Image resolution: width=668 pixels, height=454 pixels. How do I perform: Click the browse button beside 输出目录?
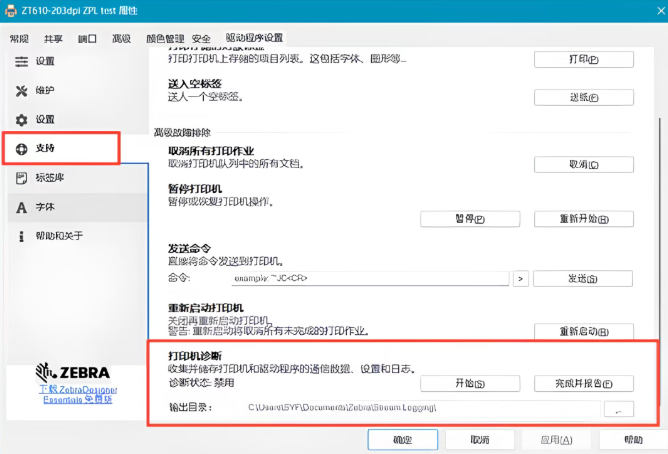pyautogui.click(x=619, y=409)
